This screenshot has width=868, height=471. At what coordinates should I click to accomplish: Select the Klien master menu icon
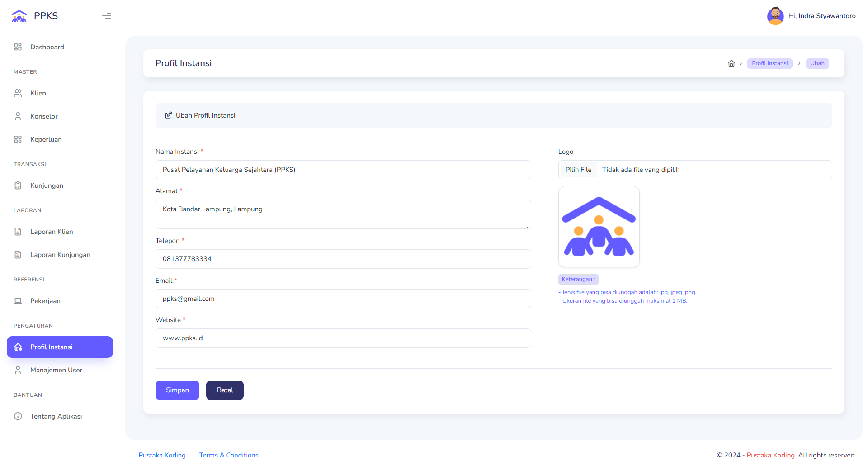[18, 93]
